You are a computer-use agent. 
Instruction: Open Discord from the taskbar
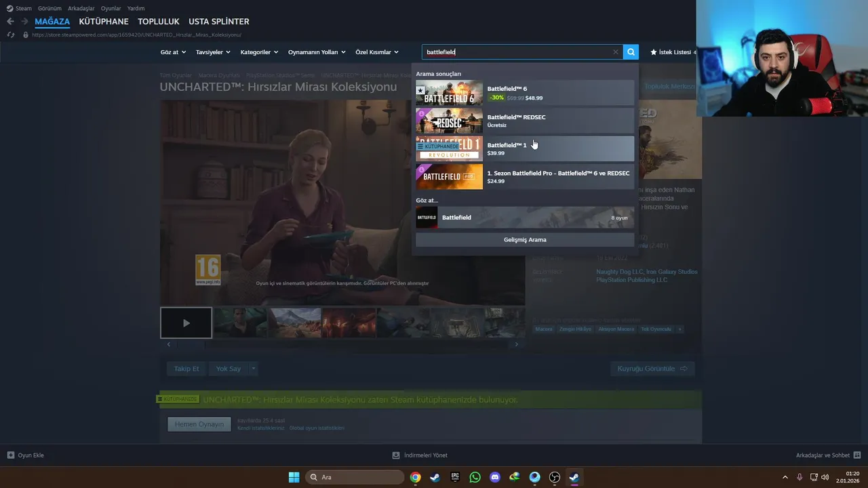point(494,477)
